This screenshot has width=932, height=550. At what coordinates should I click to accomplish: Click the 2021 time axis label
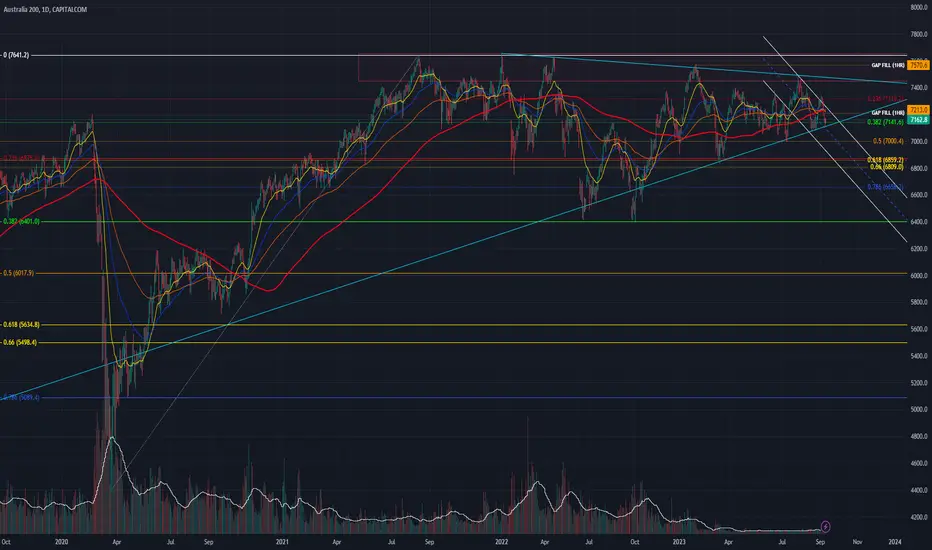282,542
